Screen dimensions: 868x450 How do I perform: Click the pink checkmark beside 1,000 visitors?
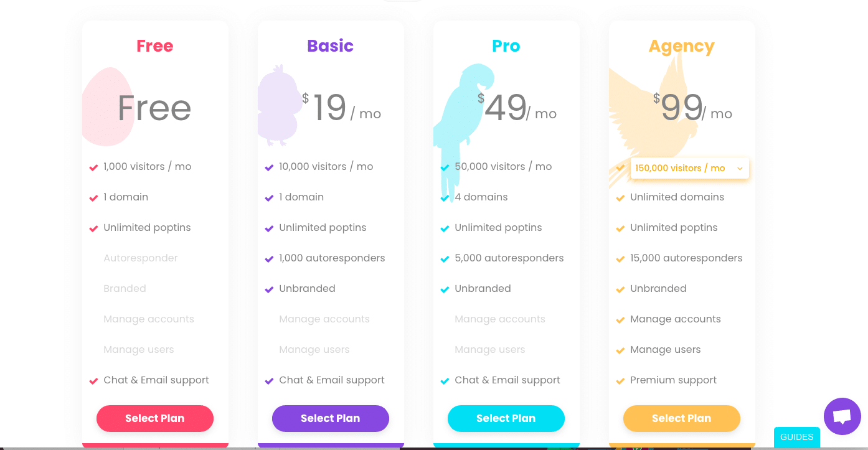(x=93, y=167)
